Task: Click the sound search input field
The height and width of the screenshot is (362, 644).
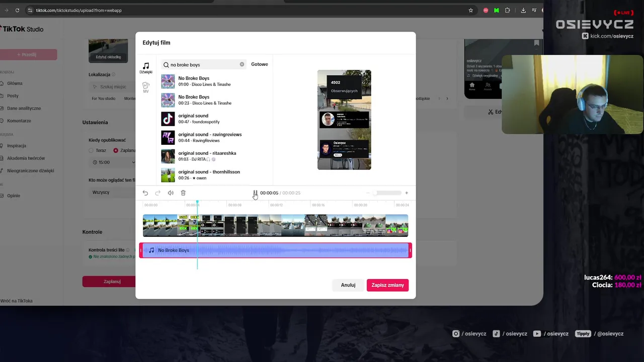Action: [x=204, y=64]
